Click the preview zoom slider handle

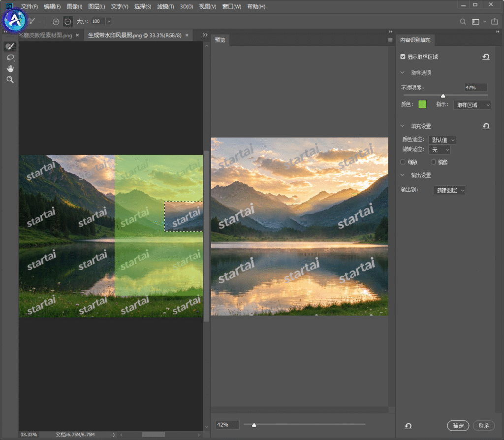254,425
